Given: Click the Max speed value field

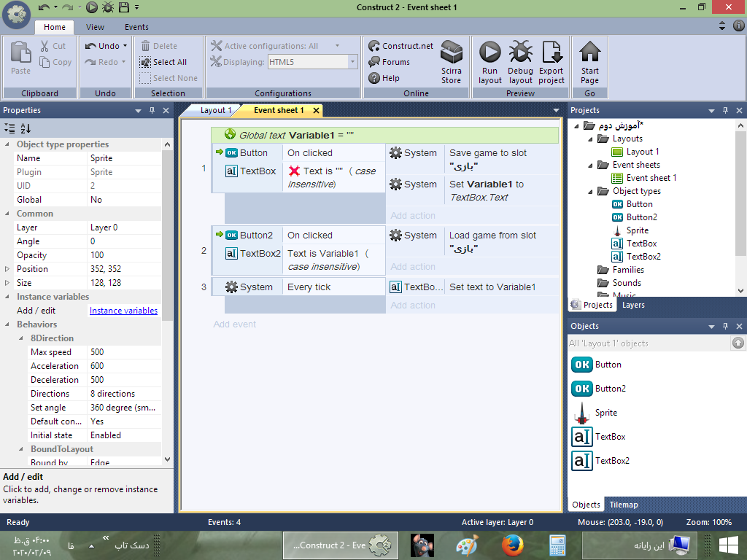Looking at the screenshot, I should click(125, 352).
